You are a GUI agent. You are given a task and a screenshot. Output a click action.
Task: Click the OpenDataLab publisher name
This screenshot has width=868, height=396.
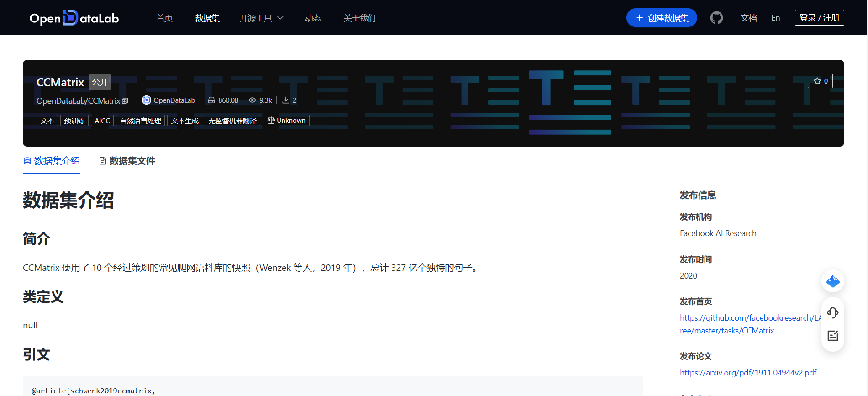[x=174, y=100]
